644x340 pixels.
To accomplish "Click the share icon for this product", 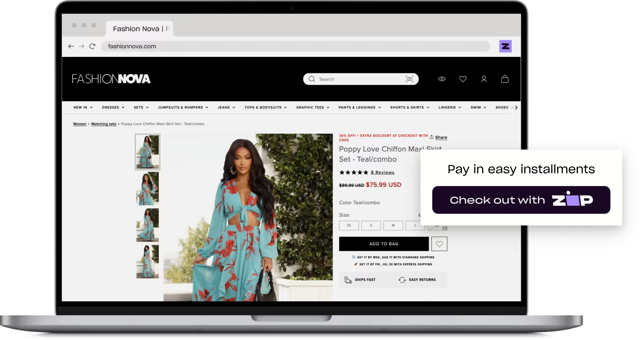I will (x=432, y=137).
